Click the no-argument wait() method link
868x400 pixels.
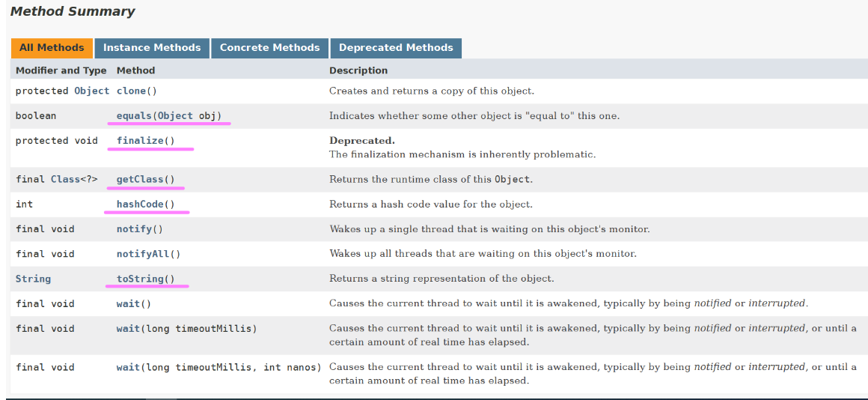(127, 303)
